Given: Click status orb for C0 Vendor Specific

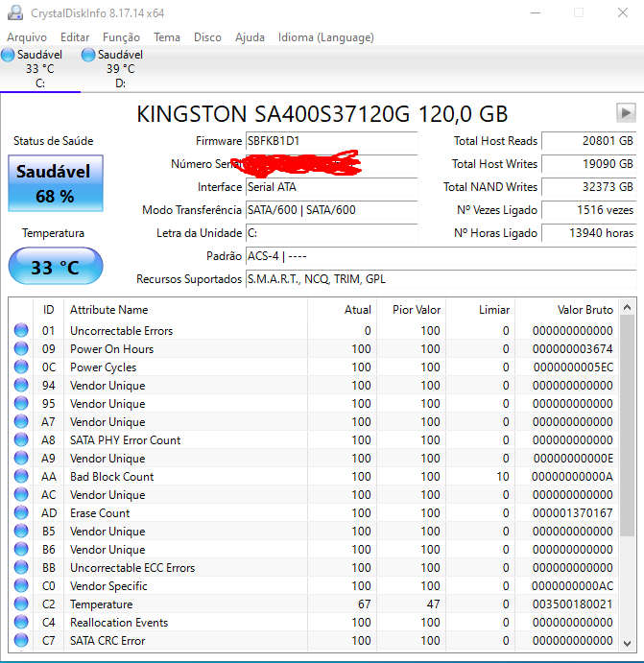Looking at the screenshot, I should pos(21,585).
